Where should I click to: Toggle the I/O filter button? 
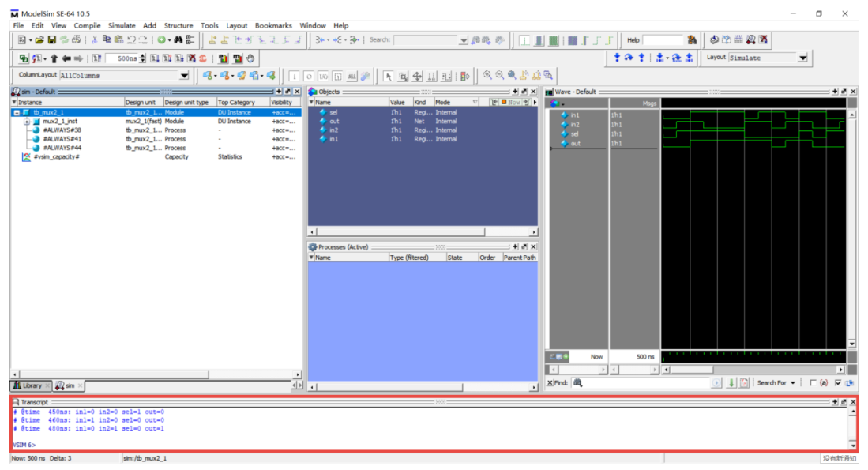[x=323, y=77]
